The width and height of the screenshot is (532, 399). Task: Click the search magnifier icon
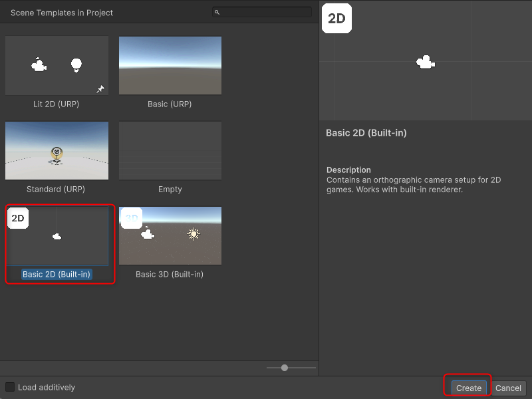(x=217, y=12)
